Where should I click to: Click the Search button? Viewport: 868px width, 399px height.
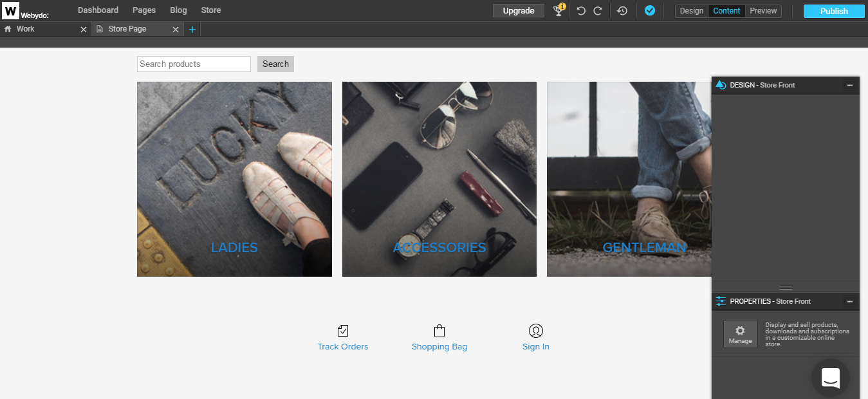275,64
